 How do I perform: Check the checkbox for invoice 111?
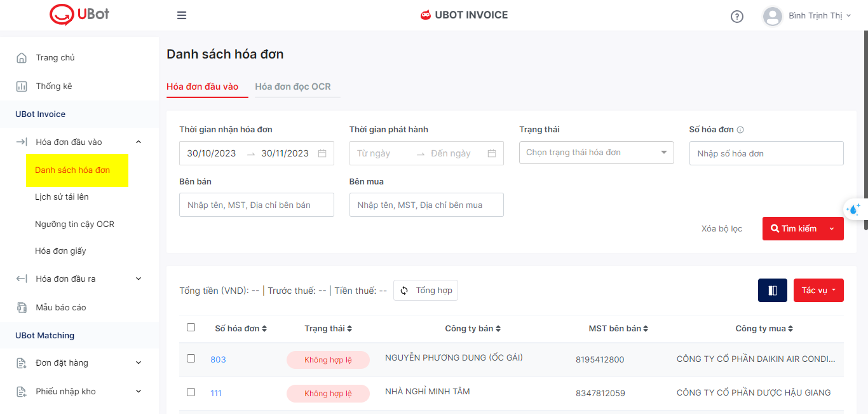pos(191,392)
